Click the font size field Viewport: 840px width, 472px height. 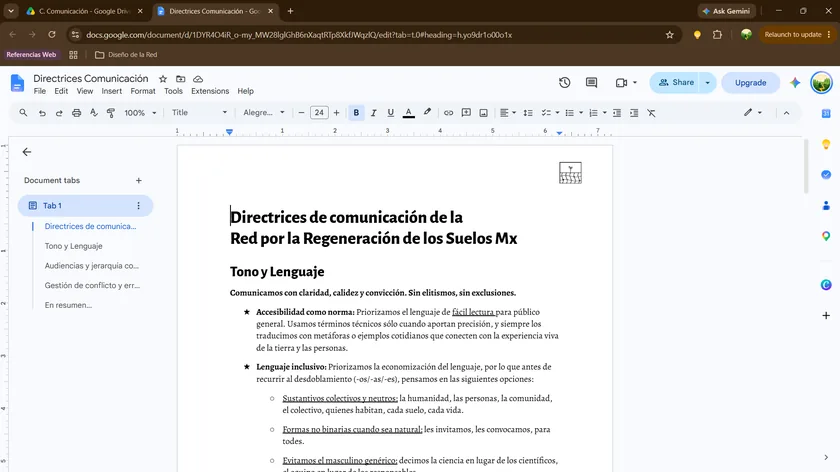point(319,113)
